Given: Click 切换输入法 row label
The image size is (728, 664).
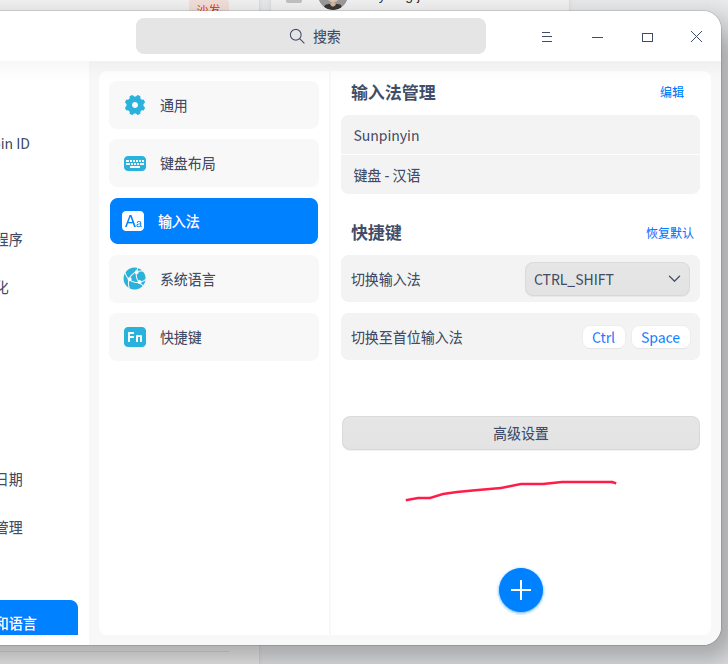Looking at the screenshot, I should pyautogui.click(x=386, y=280).
